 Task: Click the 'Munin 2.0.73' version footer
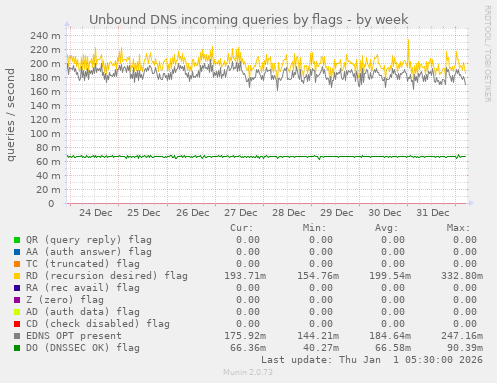pos(248,372)
